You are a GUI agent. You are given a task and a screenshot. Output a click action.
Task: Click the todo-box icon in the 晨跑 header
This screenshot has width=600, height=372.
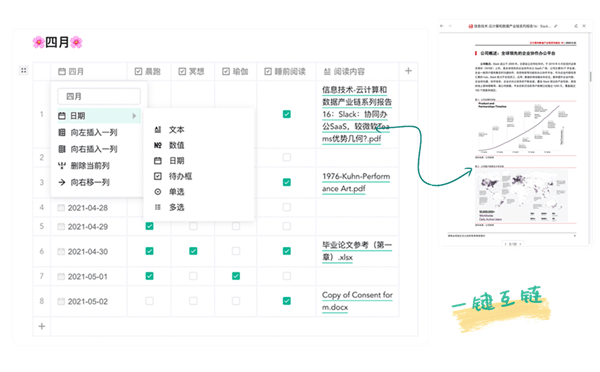(x=139, y=71)
